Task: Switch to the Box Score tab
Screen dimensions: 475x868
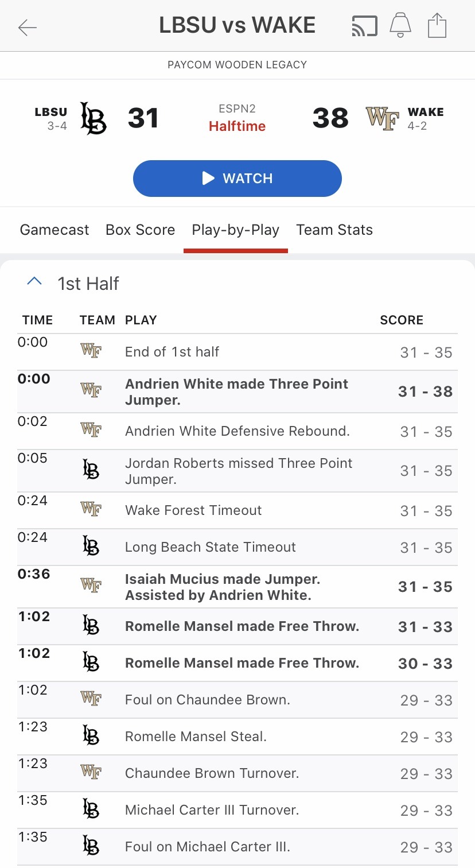Action: coord(140,230)
